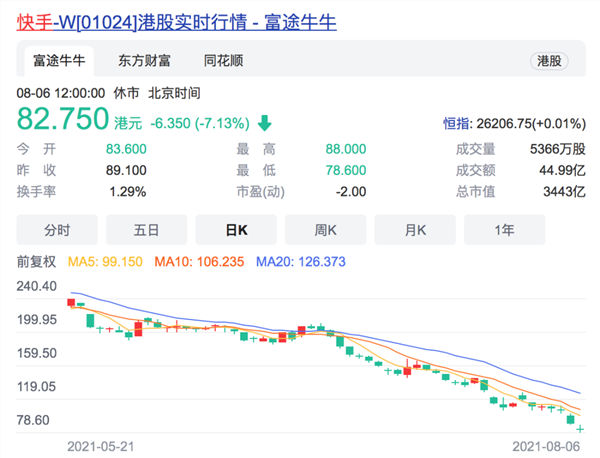Image resolution: width=600 pixels, height=458 pixels.
Task: Click the 市盈(动) value -2.00
Action: (x=351, y=192)
